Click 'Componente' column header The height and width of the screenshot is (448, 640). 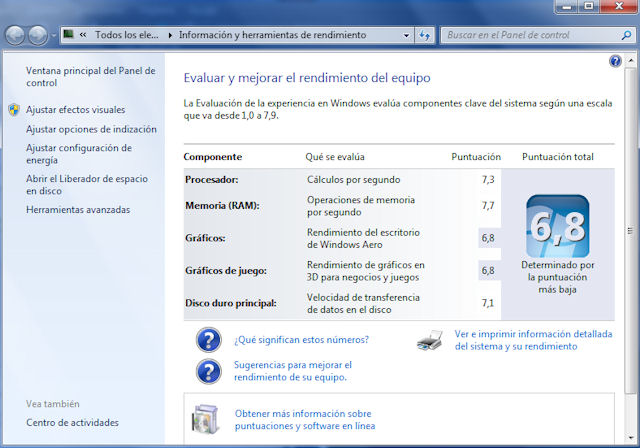(x=213, y=157)
